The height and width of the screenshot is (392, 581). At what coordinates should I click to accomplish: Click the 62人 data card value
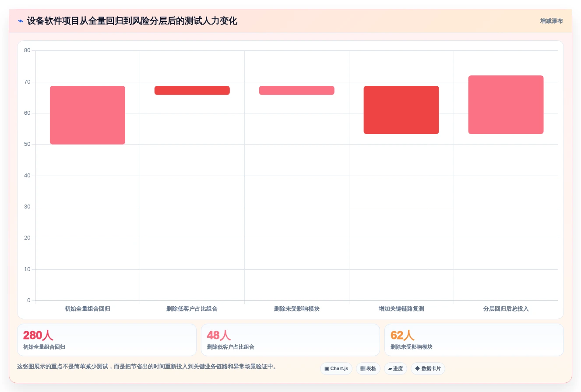click(x=402, y=335)
